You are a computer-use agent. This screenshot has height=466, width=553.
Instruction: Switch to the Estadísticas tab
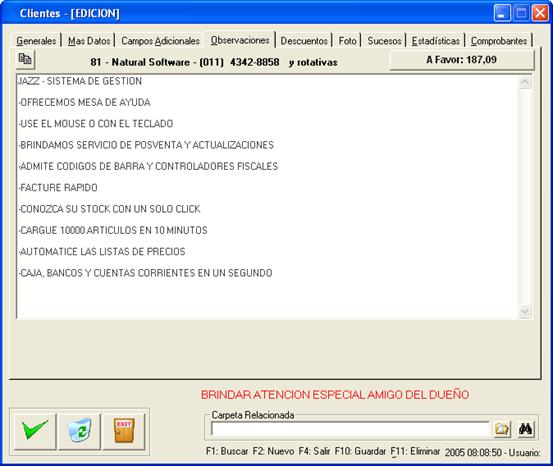click(x=436, y=41)
